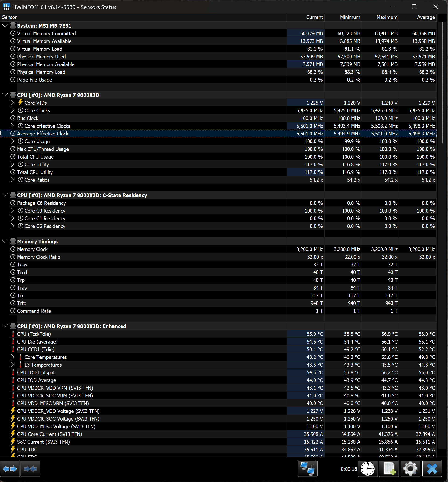448x482 pixels.
Task: Expand the Core Effective Clocks row
Action: [12, 126]
